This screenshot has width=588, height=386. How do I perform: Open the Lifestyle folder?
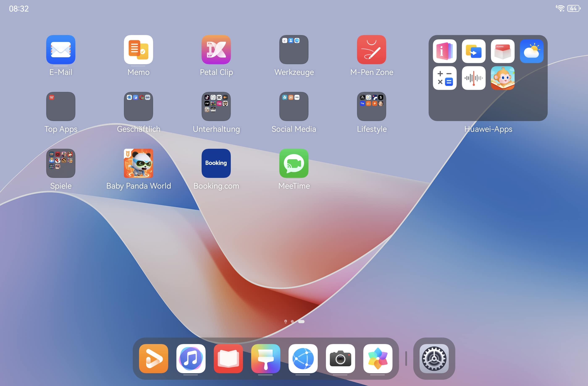[371, 106]
